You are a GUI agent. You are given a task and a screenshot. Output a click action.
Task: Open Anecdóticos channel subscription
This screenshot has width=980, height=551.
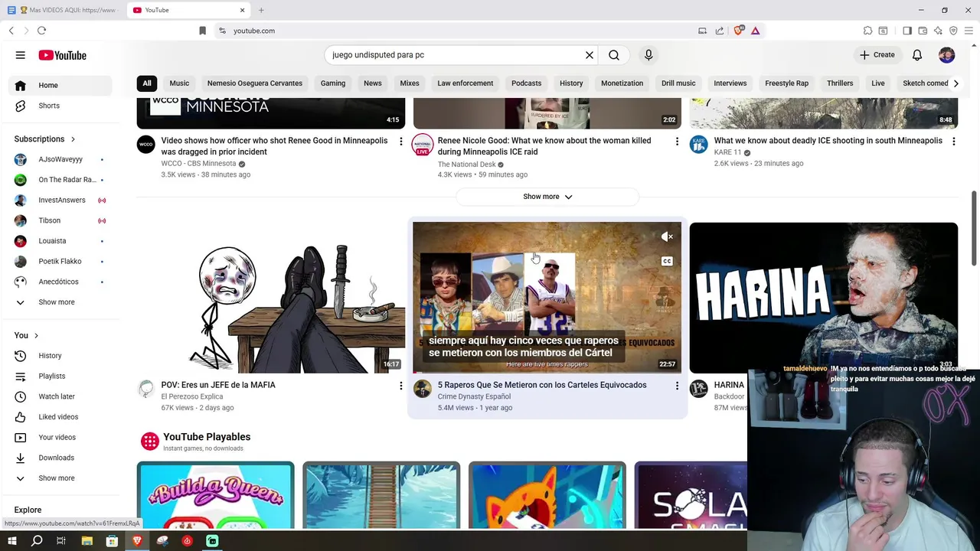[x=60, y=282]
